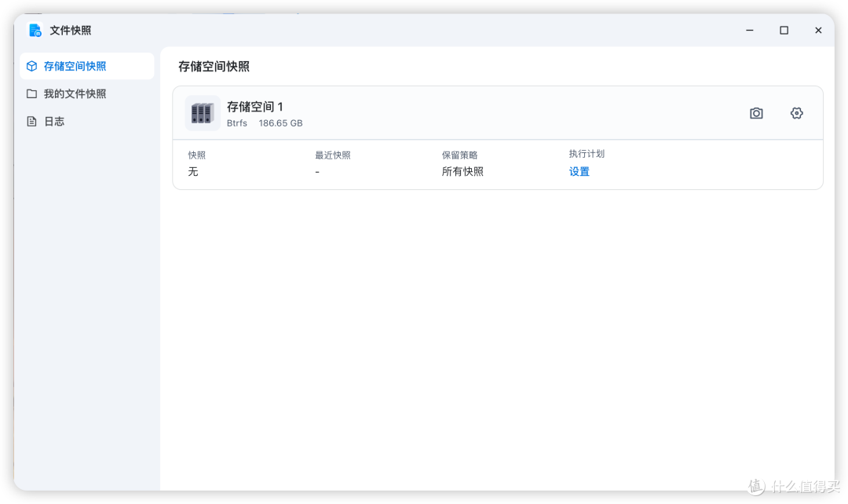848x504 pixels.
Task: Click the 无 snapshot count value
Action: pos(193,171)
